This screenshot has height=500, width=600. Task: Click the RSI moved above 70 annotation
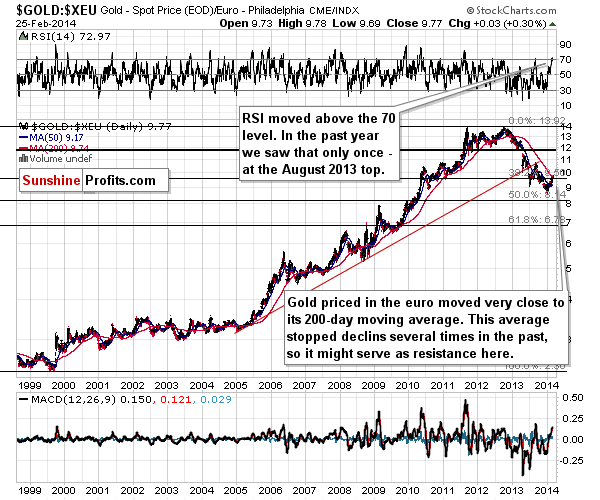pos(319,144)
